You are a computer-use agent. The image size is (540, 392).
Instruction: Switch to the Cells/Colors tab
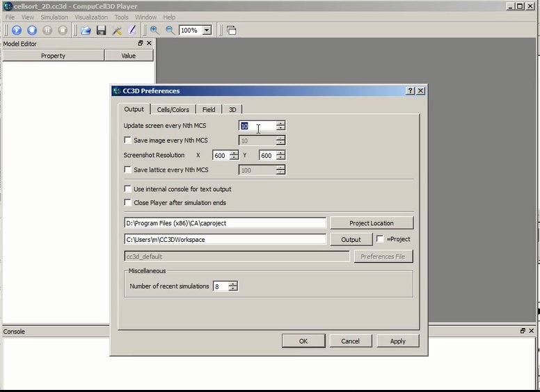click(173, 109)
